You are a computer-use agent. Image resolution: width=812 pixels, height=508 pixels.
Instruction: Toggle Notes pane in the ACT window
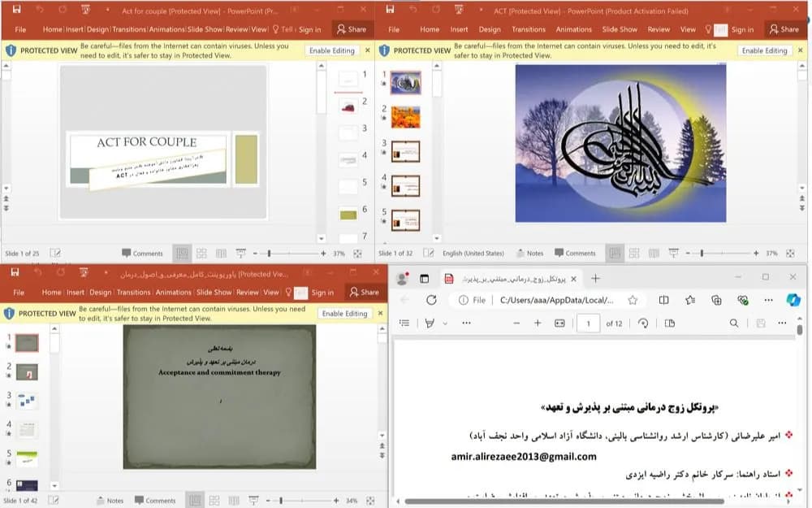pos(529,254)
